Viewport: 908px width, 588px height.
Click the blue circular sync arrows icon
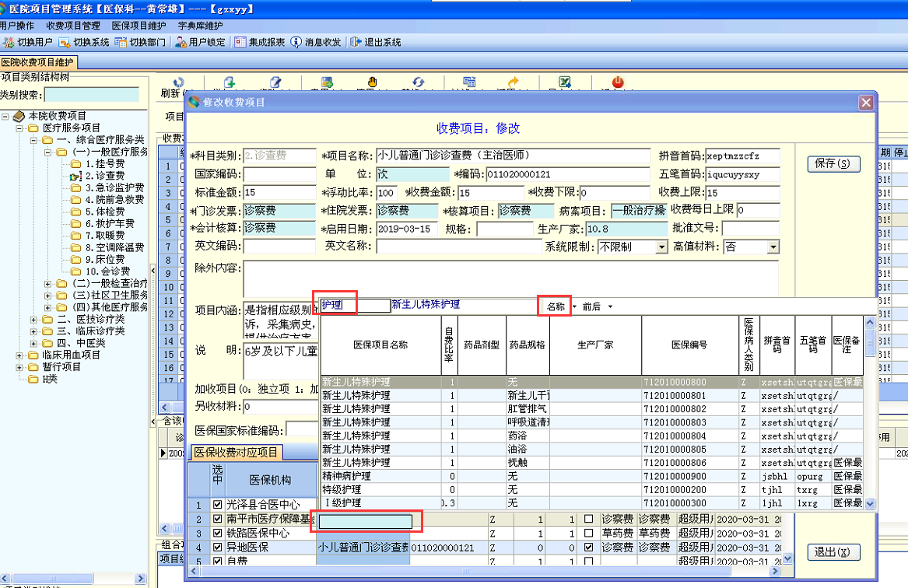[x=418, y=82]
